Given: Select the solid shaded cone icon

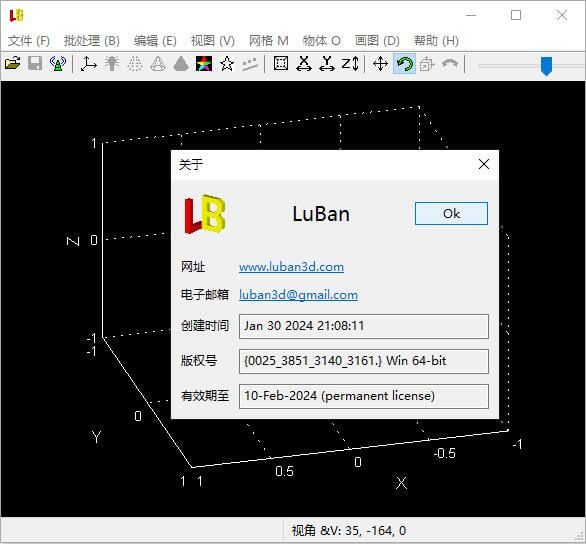Looking at the screenshot, I should click(x=181, y=64).
